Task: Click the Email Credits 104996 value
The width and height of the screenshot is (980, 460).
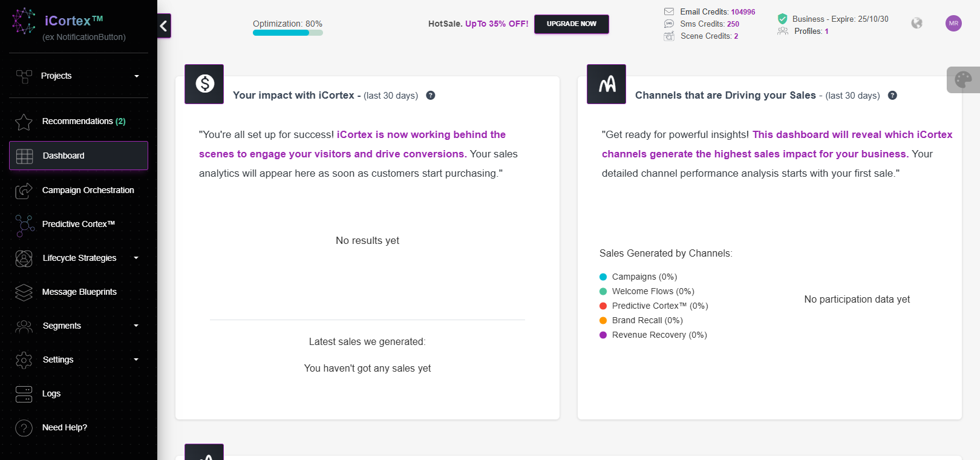Action: click(x=743, y=12)
